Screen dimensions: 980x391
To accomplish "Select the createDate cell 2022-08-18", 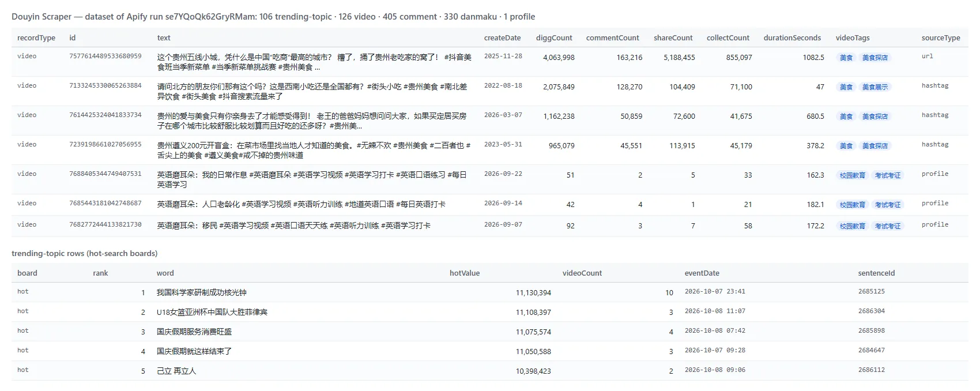I will tap(503, 86).
